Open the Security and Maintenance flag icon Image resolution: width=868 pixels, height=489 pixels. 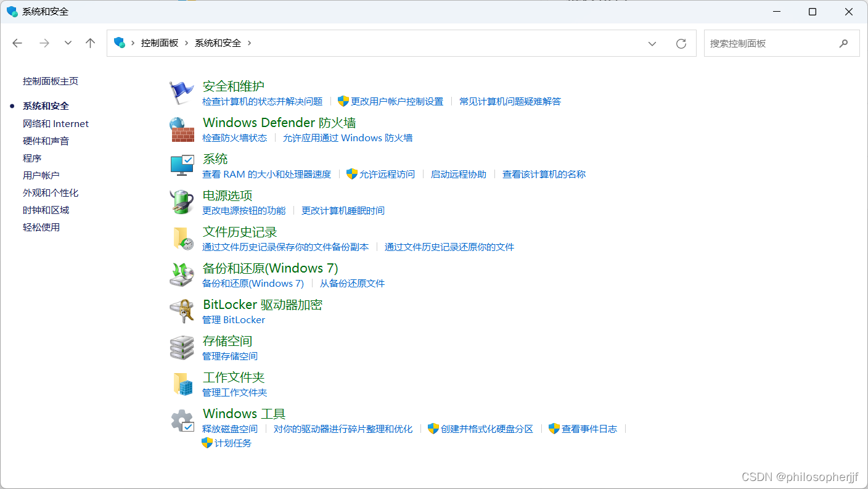pos(182,92)
